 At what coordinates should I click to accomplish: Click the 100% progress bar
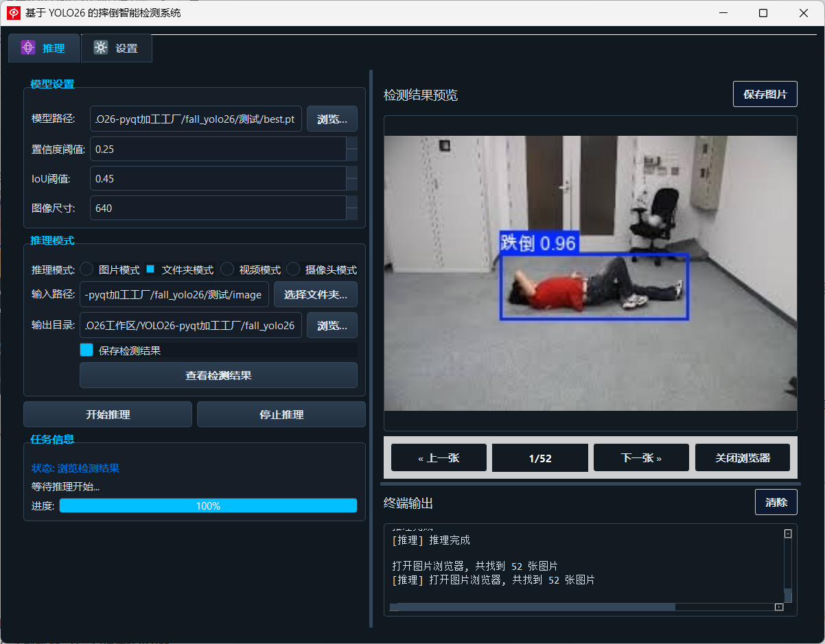[x=208, y=505]
